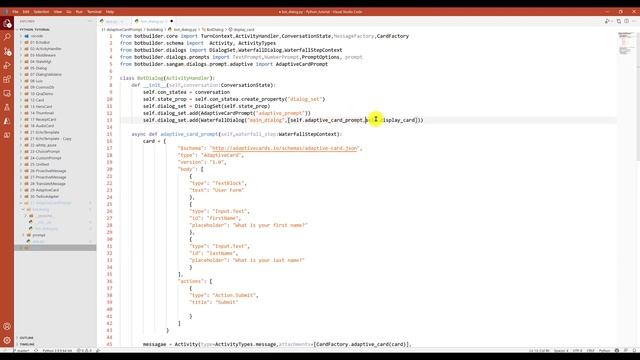Open the adaptivecards.io schema URL link
This screenshot has height=360, width=640.
284,148
